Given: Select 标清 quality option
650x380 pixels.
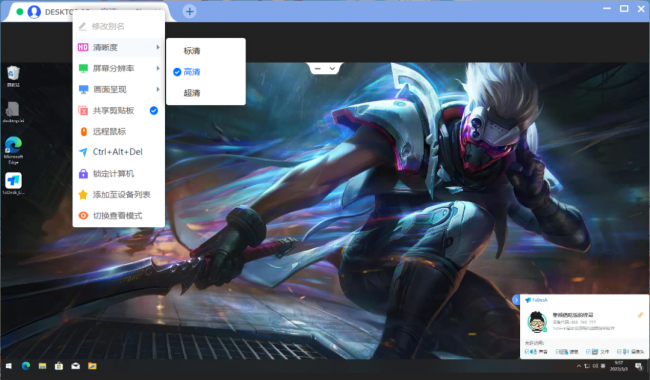Looking at the screenshot, I should (x=206, y=51).
